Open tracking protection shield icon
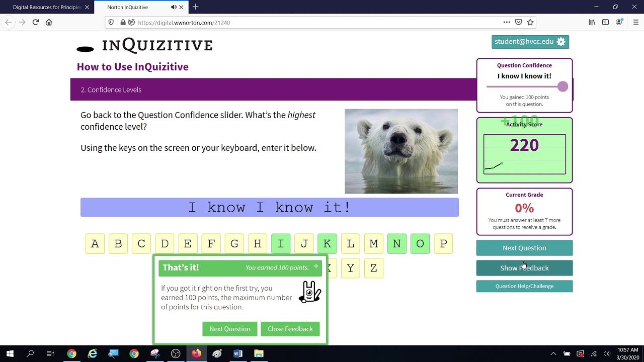Viewport: 644px width, 362px height. click(111, 22)
